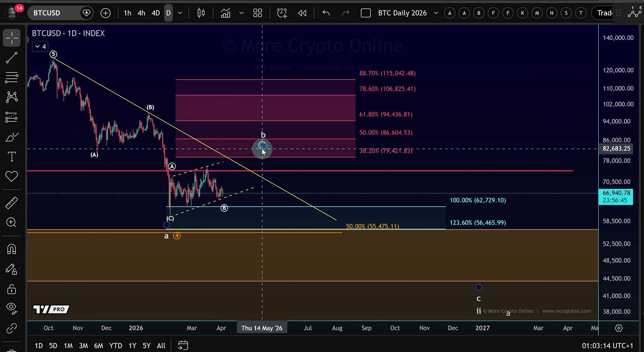Switch to 4h timeframe

(x=141, y=13)
